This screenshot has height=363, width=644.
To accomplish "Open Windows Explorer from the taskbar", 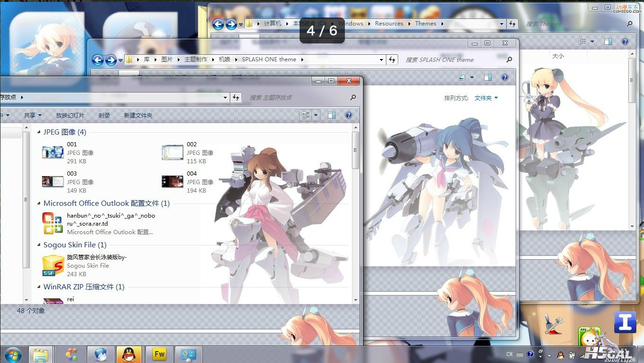I will tap(41, 355).
